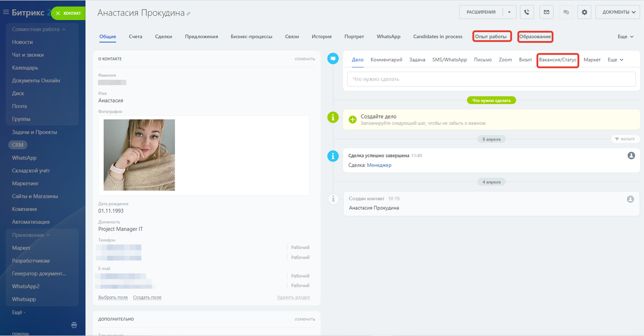Screen dimensions: 644x336
Task: Collapse Совместная работа sidebar section
Action: click(x=39, y=29)
